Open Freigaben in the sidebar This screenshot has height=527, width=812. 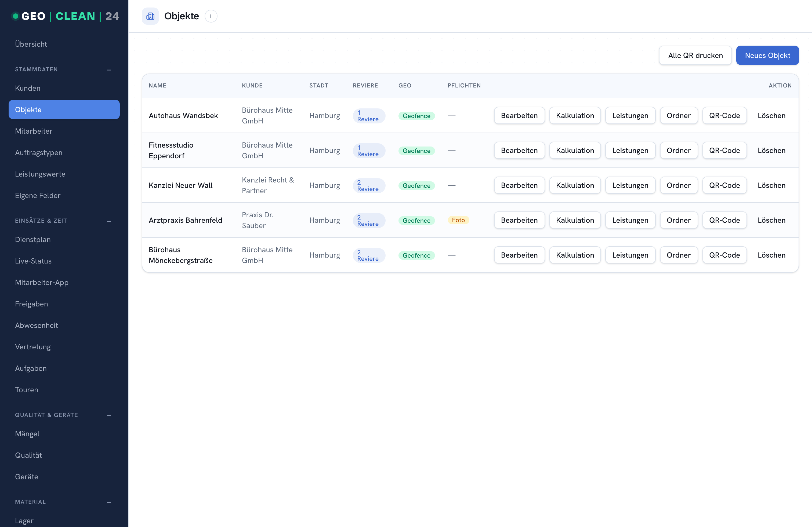pyautogui.click(x=64, y=304)
